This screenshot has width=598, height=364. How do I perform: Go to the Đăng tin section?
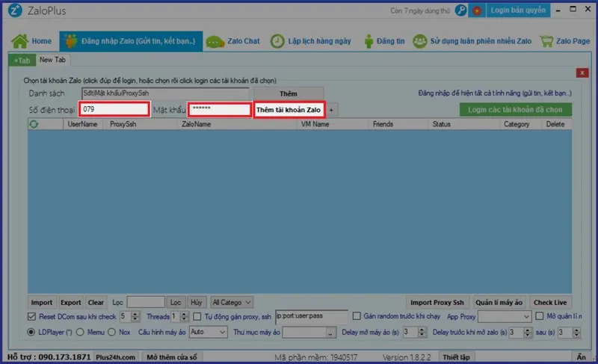(383, 41)
